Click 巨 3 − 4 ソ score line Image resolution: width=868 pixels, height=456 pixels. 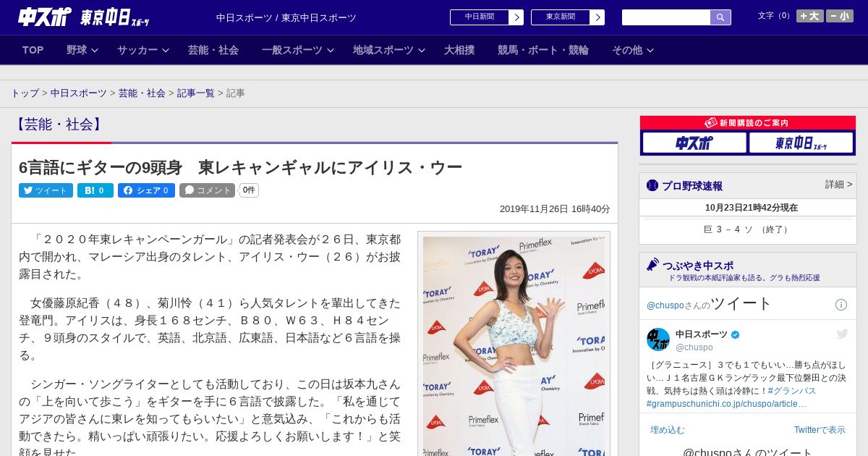pyautogui.click(x=747, y=229)
